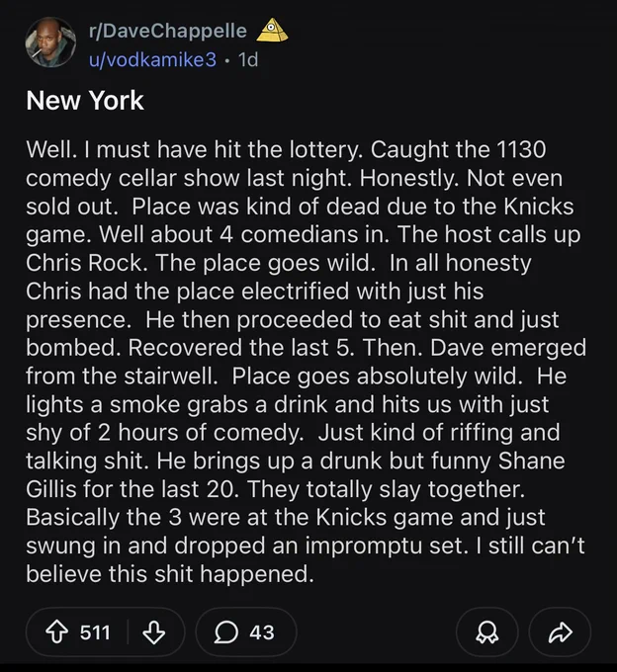Click the first line of the post body

(286, 150)
